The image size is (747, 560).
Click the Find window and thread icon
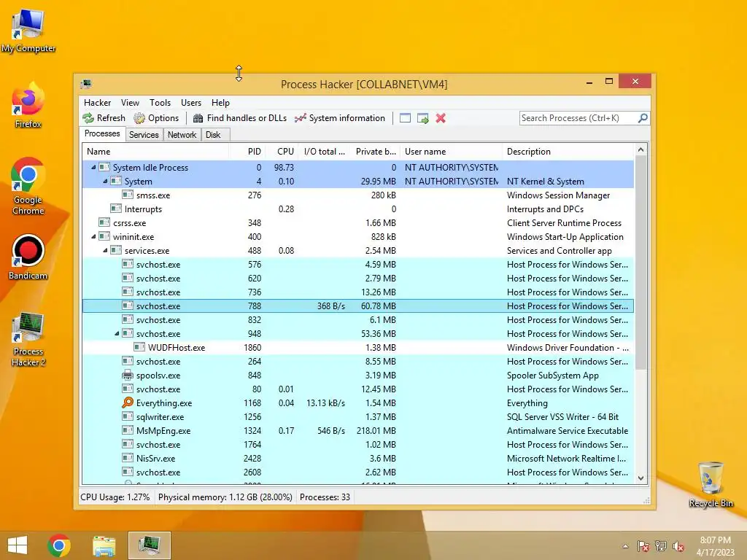pyautogui.click(x=422, y=118)
